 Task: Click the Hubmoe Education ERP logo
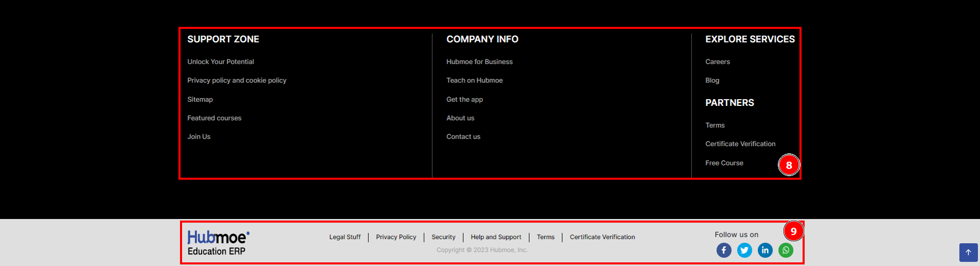click(218, 243)
